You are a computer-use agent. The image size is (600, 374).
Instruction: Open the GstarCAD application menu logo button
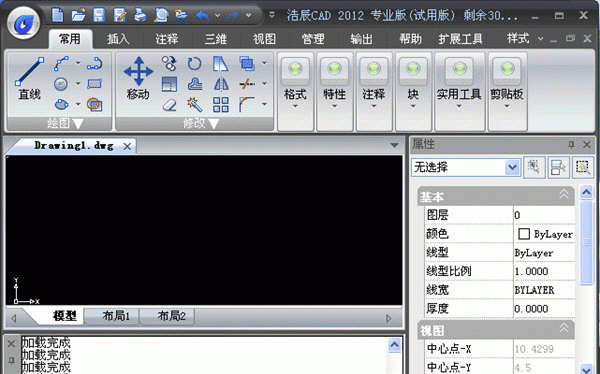[23, 23]
